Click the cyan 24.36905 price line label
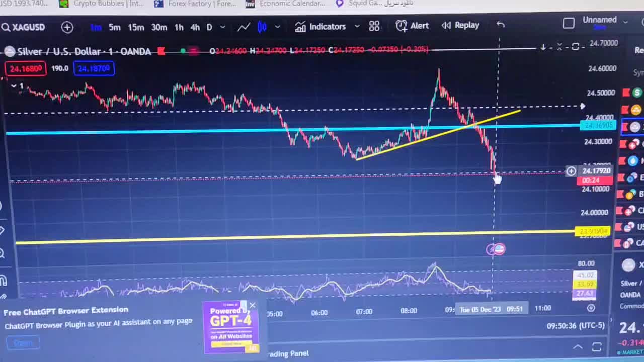The height and width of the screenshot is (362, 644). (598, 125)
